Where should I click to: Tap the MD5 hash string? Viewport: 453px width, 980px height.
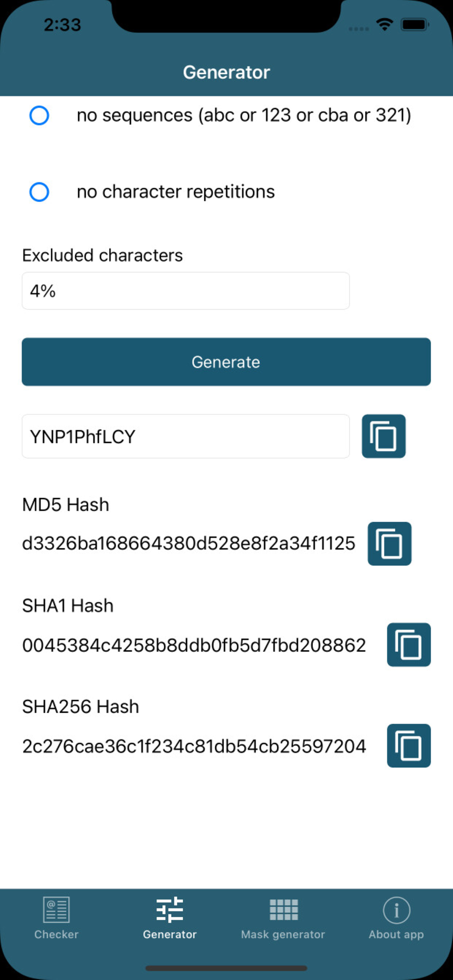[189, 543]
